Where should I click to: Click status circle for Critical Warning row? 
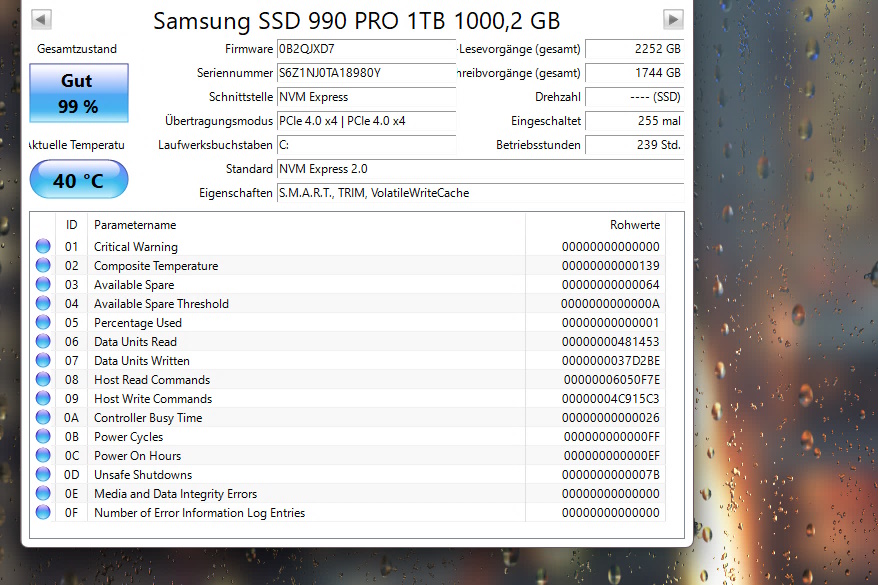(43, 246)
